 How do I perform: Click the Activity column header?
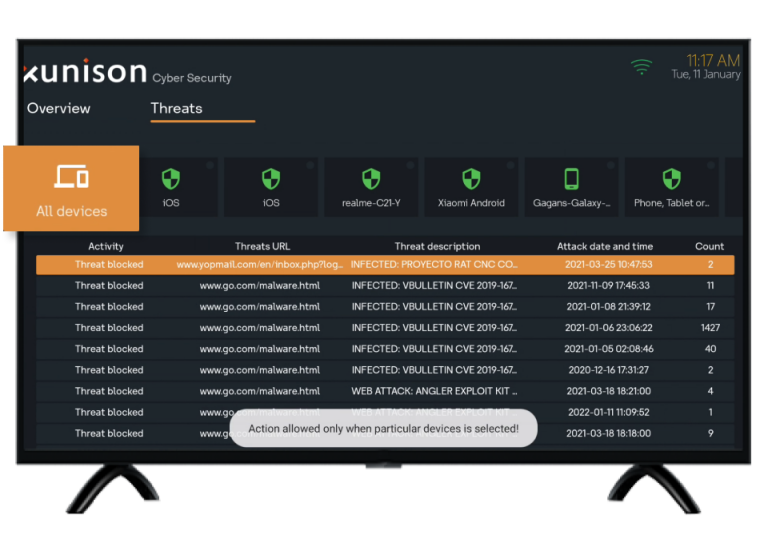pyautogui.click(x=106, y=246)
